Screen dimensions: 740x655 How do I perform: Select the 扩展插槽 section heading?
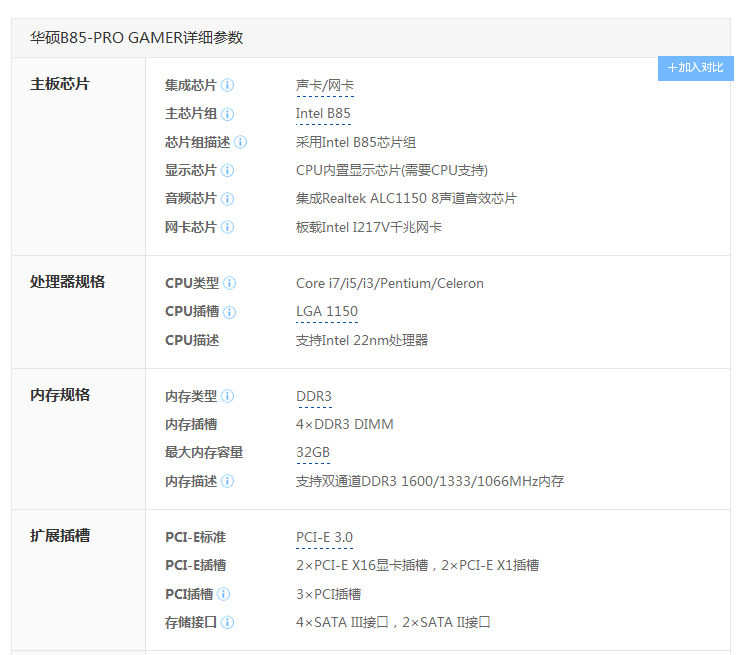pyautogui.click(x=60, y=536)
